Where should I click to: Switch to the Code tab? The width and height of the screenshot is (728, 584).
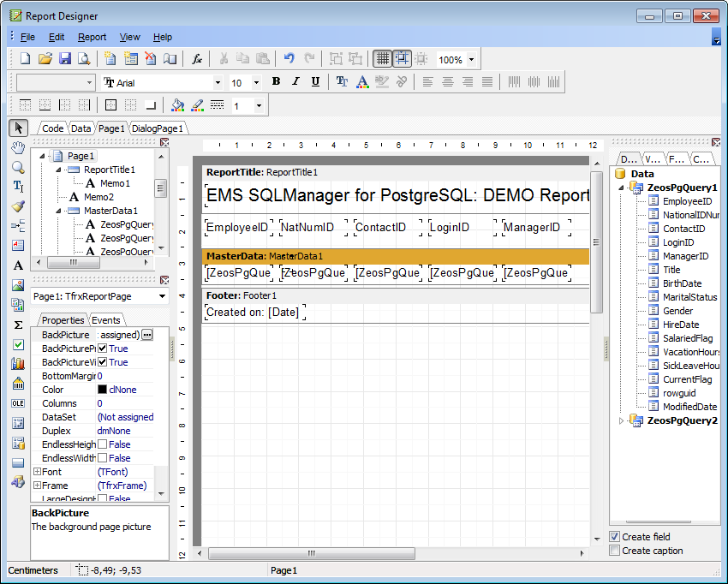(53, 128)
